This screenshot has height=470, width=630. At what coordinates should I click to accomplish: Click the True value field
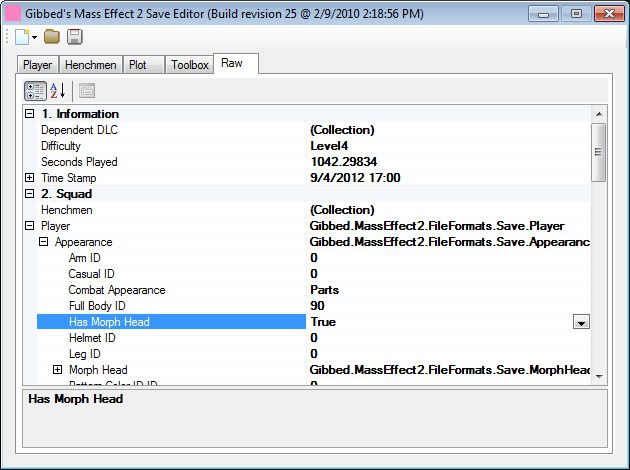[x=440, y=322]
